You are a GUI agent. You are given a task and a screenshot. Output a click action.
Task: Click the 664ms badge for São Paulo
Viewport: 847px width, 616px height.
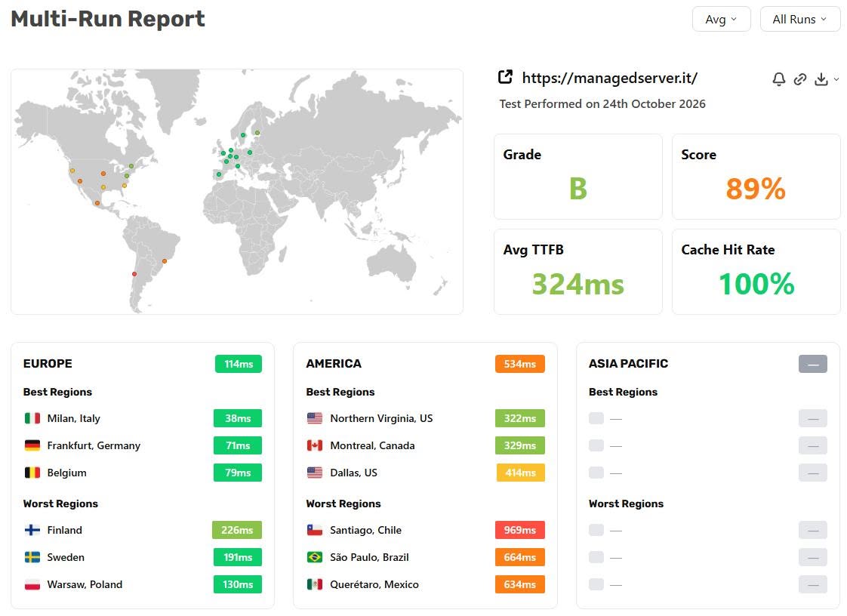pyautogui.click(x=519, y=557)
